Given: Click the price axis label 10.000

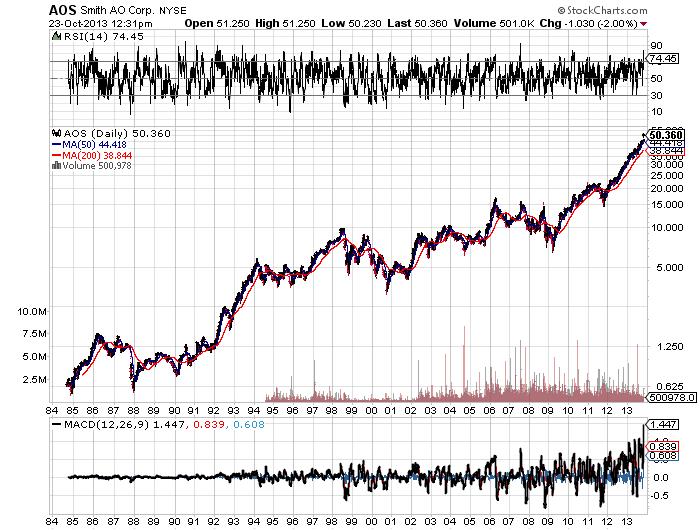Looking at the screenshot, I should click(x=667, y=227).
